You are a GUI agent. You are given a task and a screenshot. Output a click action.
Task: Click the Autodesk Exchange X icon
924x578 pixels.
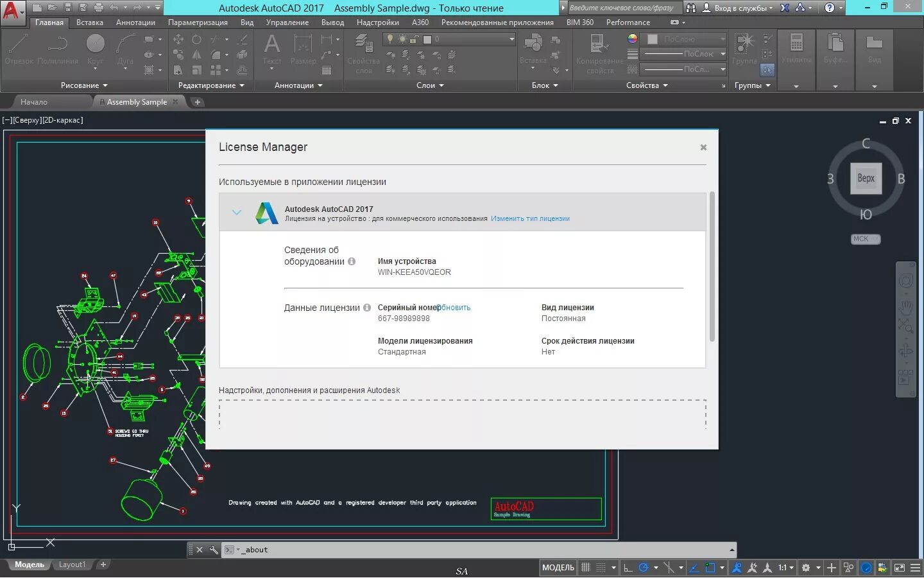click(785, 8)
